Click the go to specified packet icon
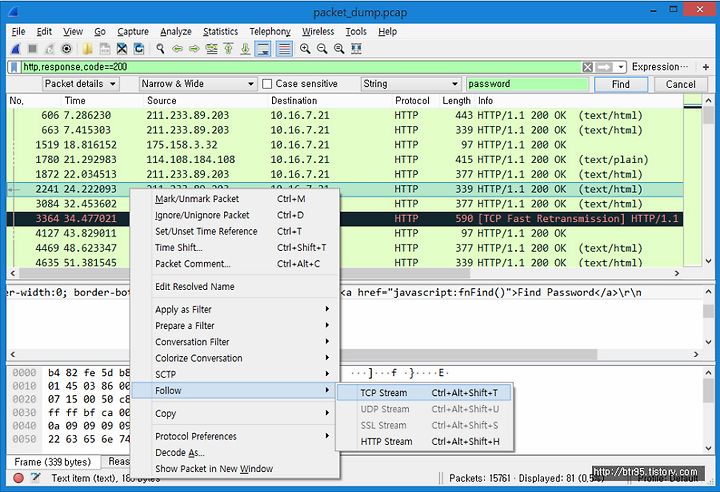The image size is (720, 492). click(x=211, y=49)
